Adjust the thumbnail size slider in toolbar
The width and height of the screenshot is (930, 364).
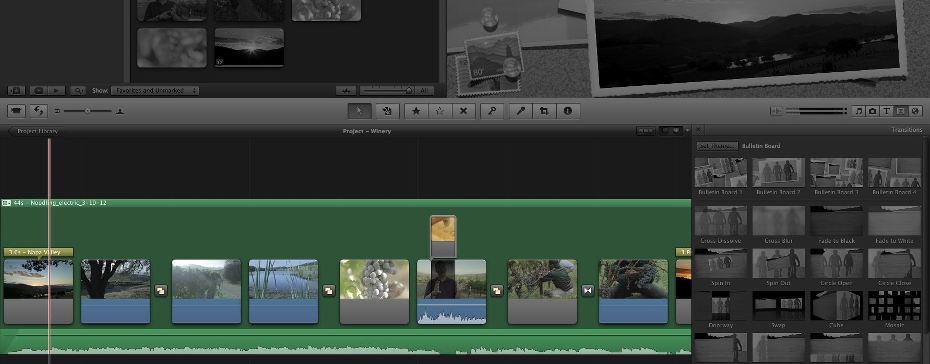[87, 111]
